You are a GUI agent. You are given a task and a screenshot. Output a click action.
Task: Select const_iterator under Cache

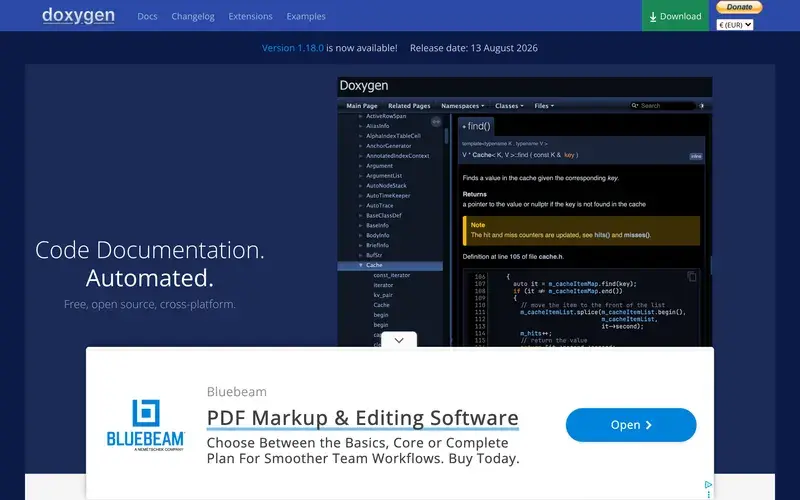tap(391, 275)
